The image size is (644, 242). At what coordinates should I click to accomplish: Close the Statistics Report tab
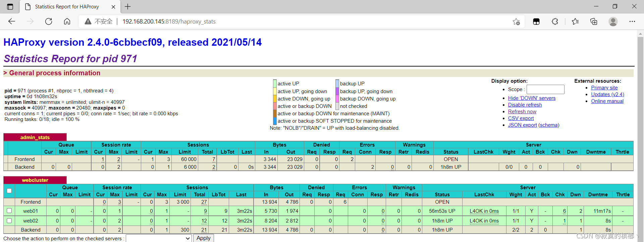113,7
